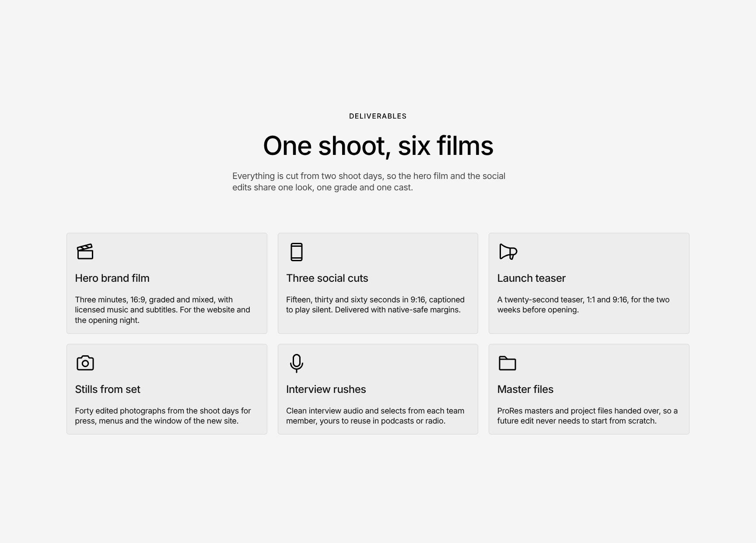The width and height of the screenshot is (756, 543).
Task: Select the "Launch teaser" card title
Action: [532, 278]
